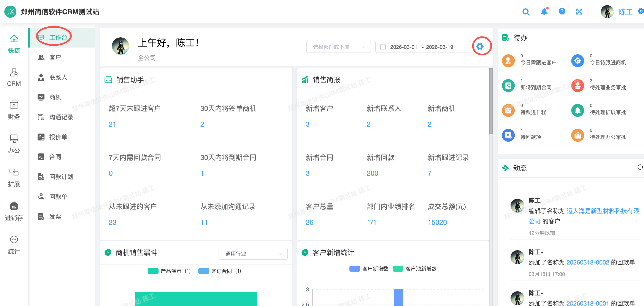The width and height of the screenshot is (644, 306).
Task: Click 从未跟进的客户 value 23
Action: coord(113,222)
